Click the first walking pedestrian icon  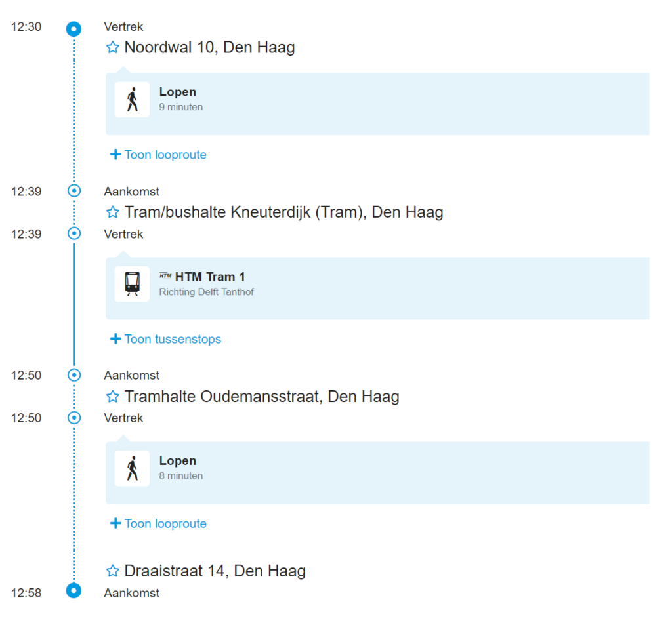tap(132, 100)
